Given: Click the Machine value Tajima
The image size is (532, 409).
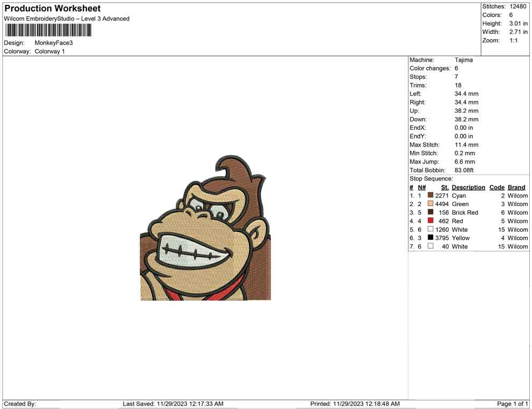Looking at the screenshot, I should 463,60.
